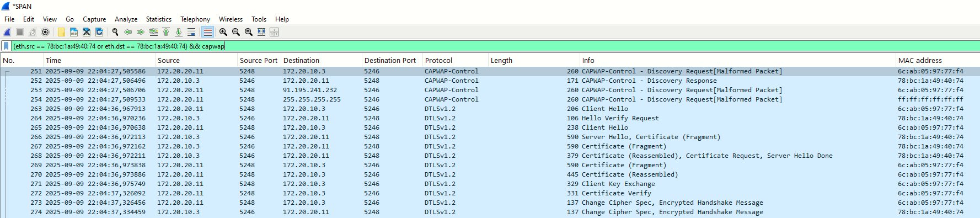Open the File menu
980x218 pixels.
(9, 19)
